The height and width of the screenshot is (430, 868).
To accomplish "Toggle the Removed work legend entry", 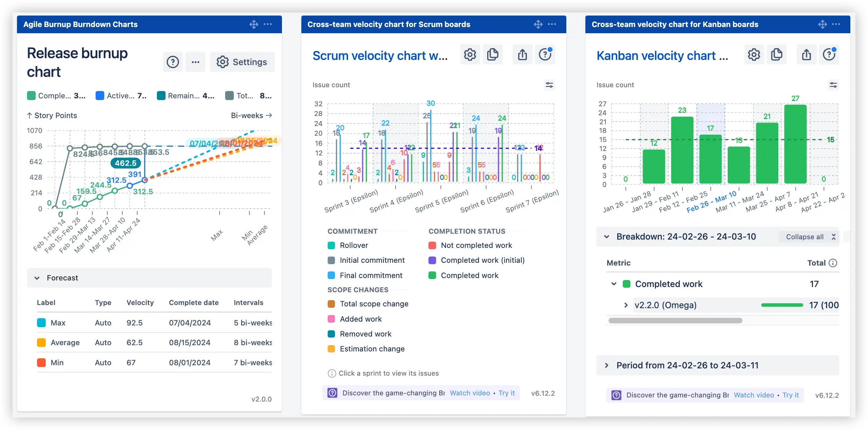I will (x=365, y=334).
